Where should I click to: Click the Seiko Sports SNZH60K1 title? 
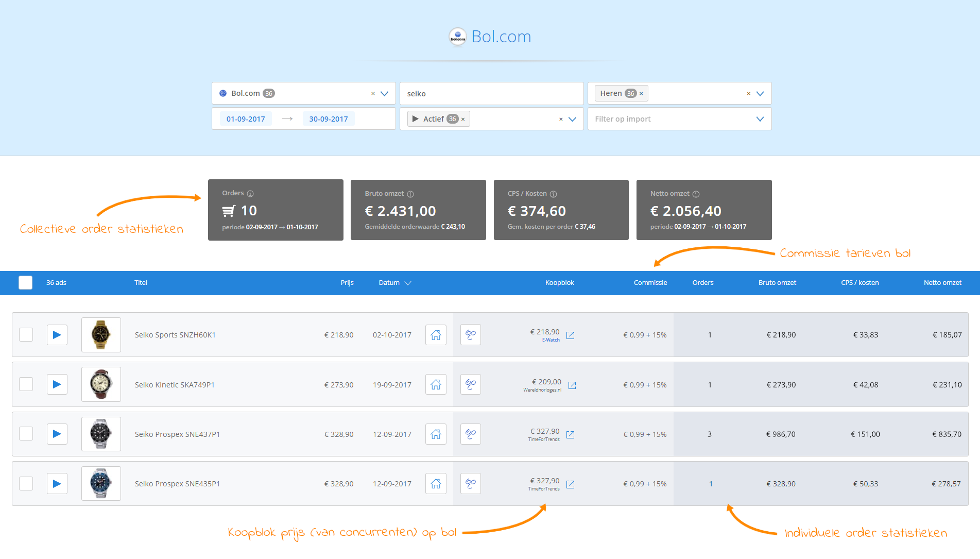click(x=175, y=335)
